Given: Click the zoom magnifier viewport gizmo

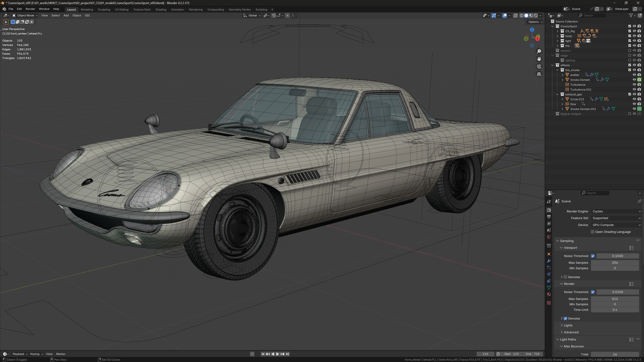Looking at the screenshot, I should click(539, 51).
